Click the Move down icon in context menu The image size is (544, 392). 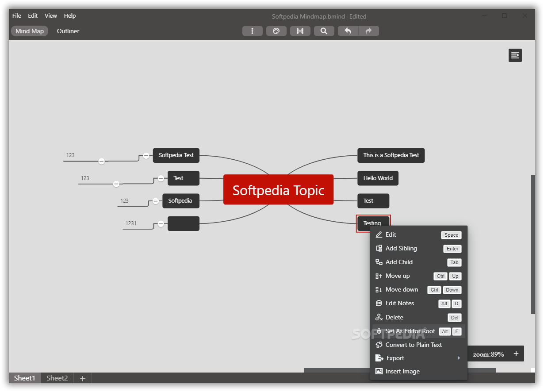[379, 289]
